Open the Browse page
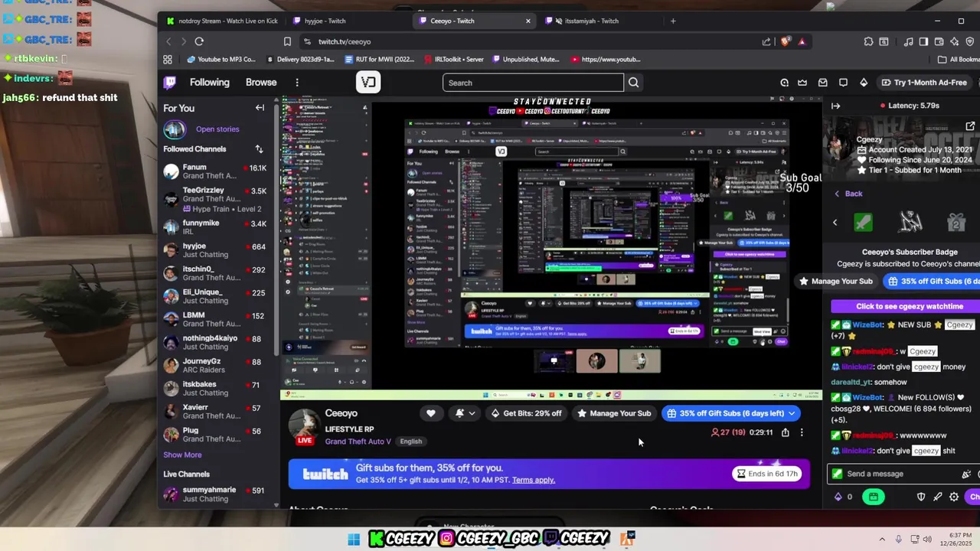 [x=261, y=82]
